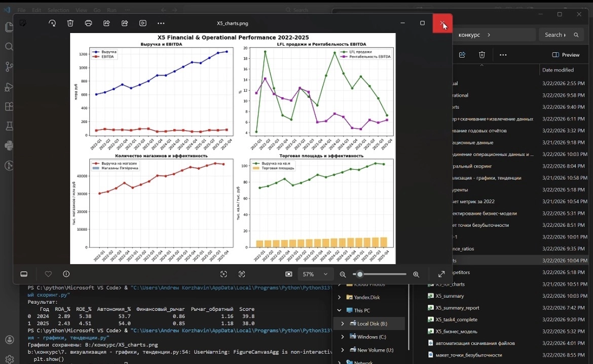Viewport: 593px width, 364px height.
Task: Open the file info panel in Photos
Action: (x=66, y=274)
